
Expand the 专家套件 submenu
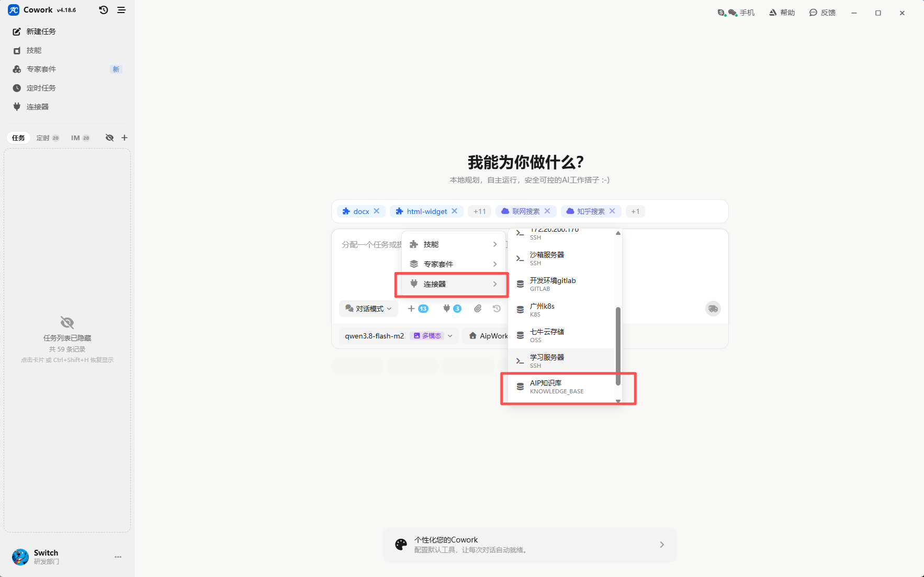coord(454,264)
